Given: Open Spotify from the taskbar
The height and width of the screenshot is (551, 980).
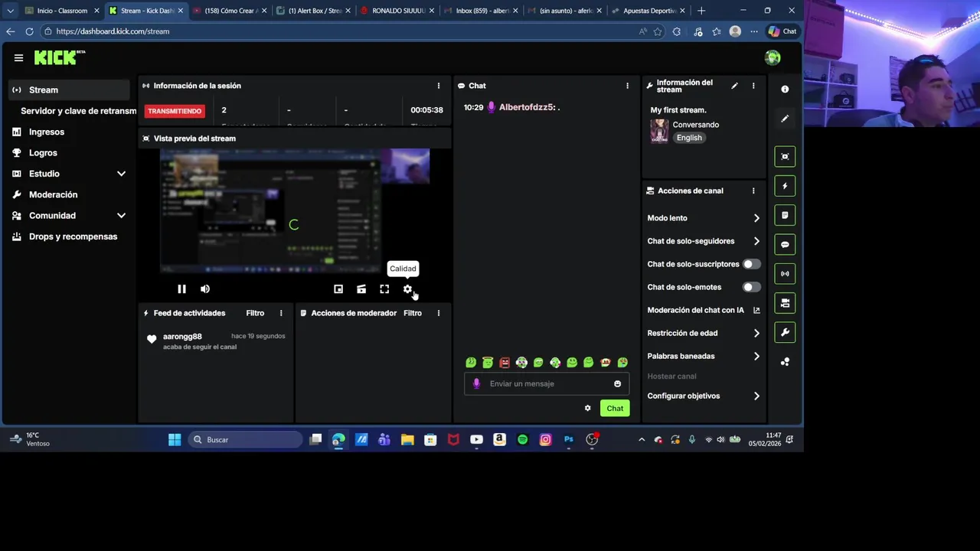Looking at the screenshot, I should click(523, 440).
